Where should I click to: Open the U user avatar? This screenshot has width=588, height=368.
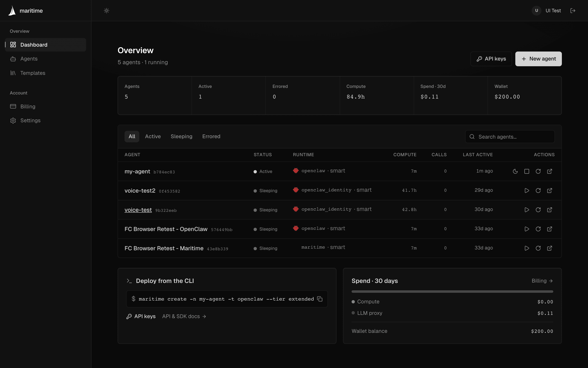click(x=537, y=10)
